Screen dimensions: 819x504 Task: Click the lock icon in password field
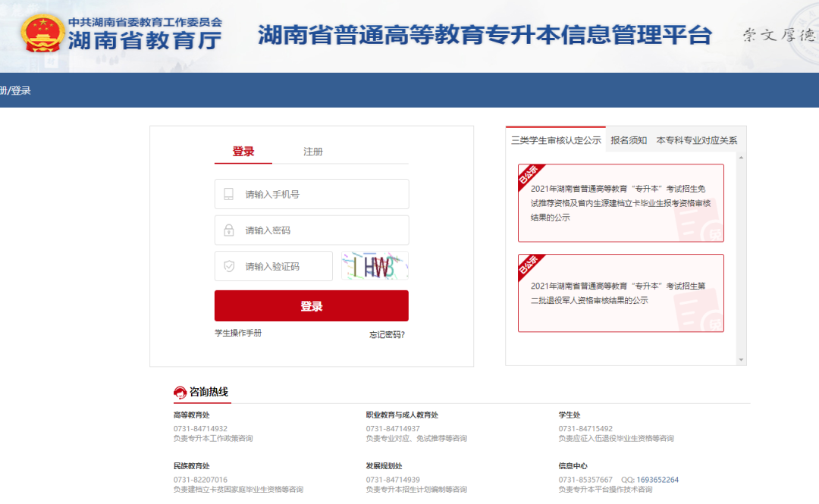pyautogui.click(x=229, y=230)
